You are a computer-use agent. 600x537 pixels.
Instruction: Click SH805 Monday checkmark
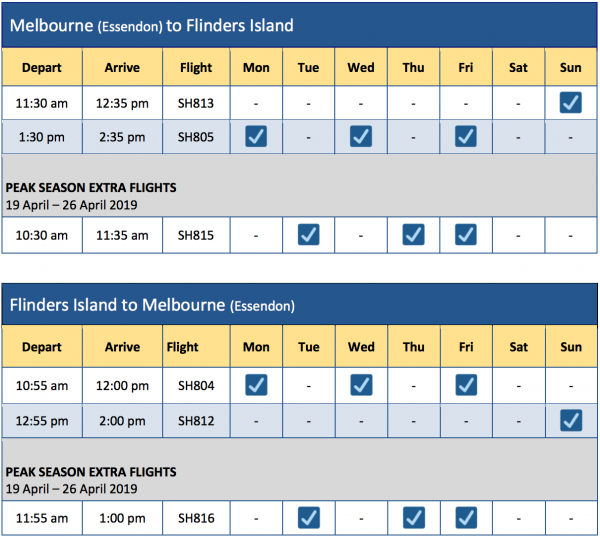tap(256, 137)
